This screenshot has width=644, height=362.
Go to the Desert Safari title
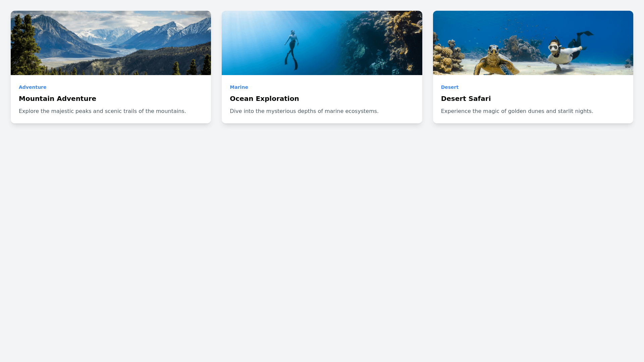coord(466,99)
